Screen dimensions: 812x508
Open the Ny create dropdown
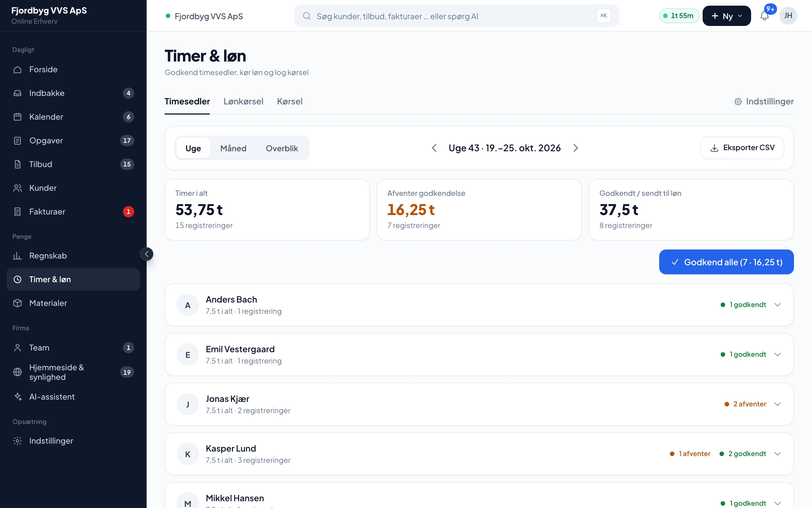click(x=727, y=16)
